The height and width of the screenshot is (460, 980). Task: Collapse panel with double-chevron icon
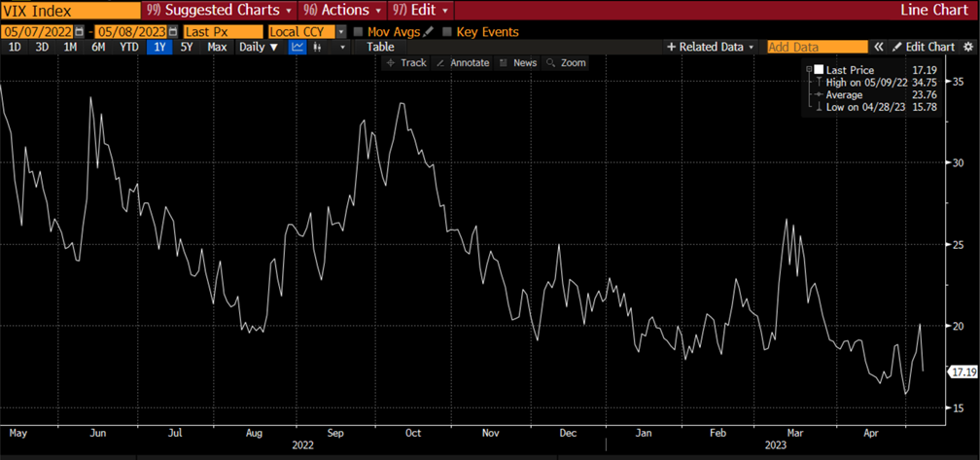point(879,47)
